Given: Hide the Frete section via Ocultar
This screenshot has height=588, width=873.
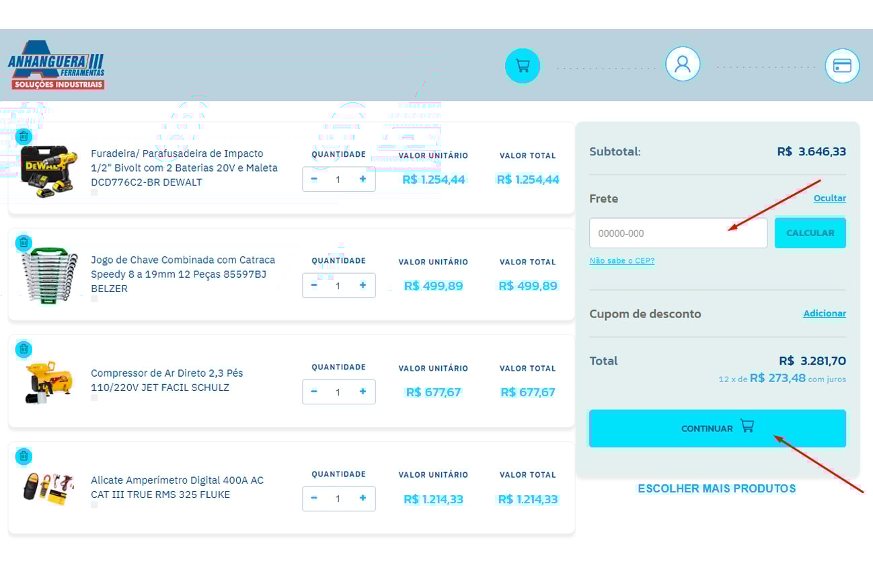Looking at the screenshot, I should (x=829, y=198).
